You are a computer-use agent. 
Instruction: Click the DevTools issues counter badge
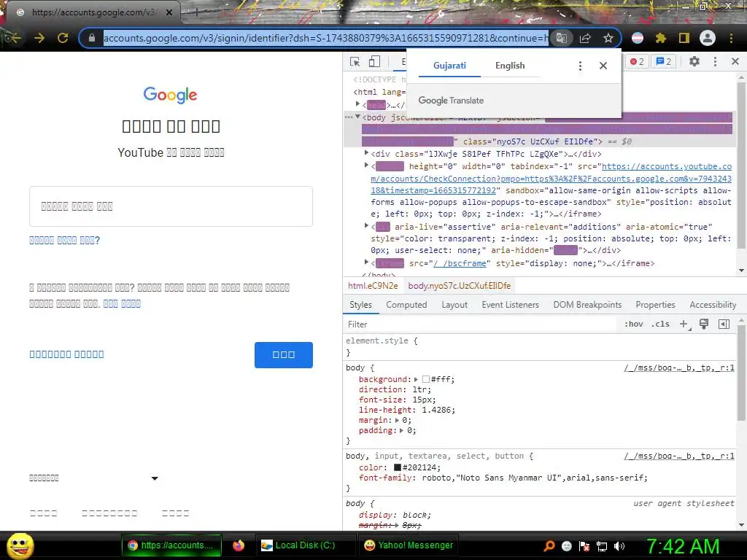[x=664, y=61]
